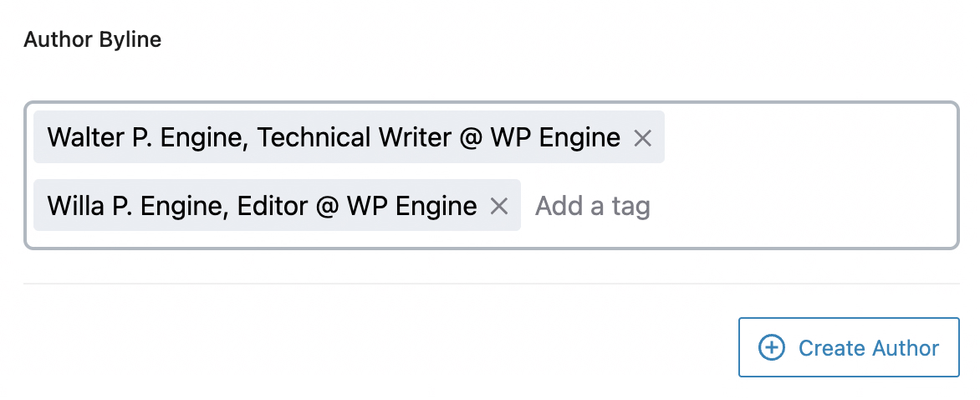Remove the Willa P. Engine author tag
The image size is (980, 400).
click(x=499, y=206)
